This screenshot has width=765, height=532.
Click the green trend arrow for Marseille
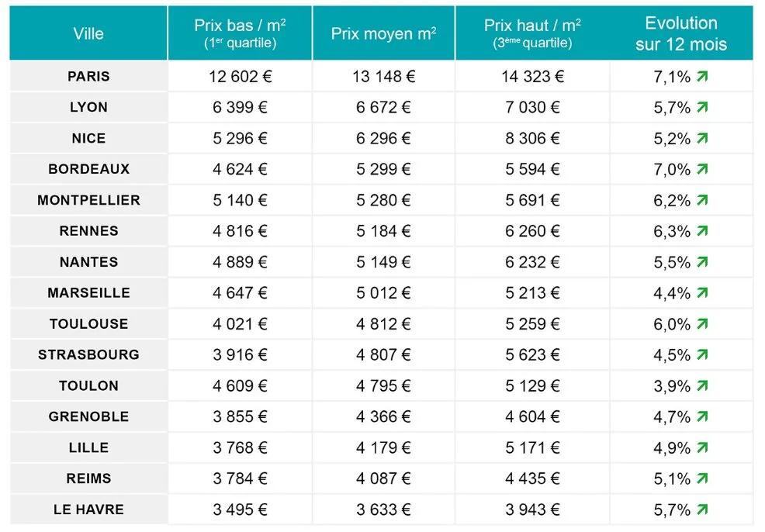[702, 293]
